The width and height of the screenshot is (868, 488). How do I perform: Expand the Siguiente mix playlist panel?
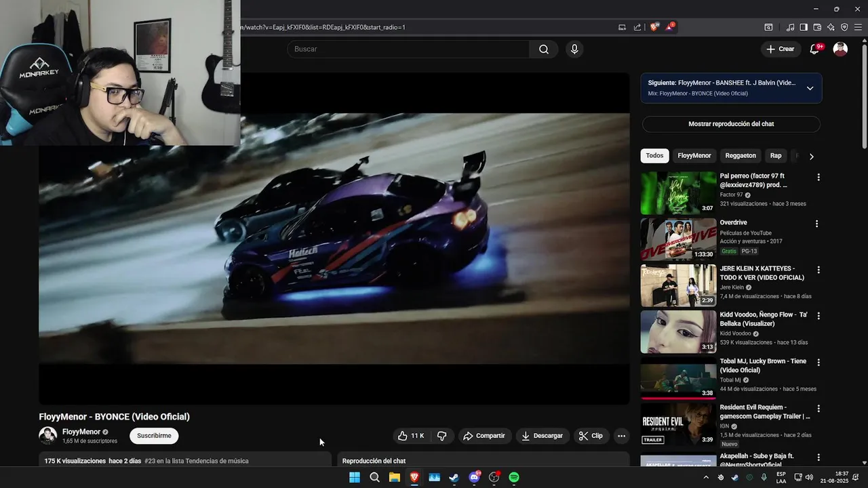pyautogui.click(x=810, y=88)
